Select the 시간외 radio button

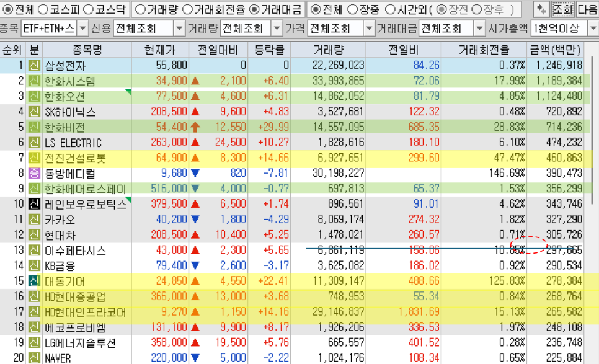click(389, 9)
